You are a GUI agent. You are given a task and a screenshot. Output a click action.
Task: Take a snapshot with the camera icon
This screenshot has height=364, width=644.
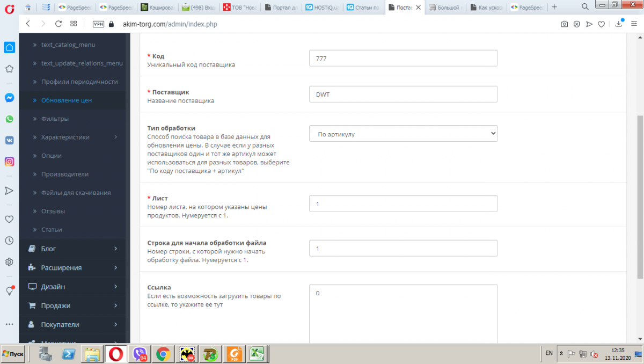564,24
